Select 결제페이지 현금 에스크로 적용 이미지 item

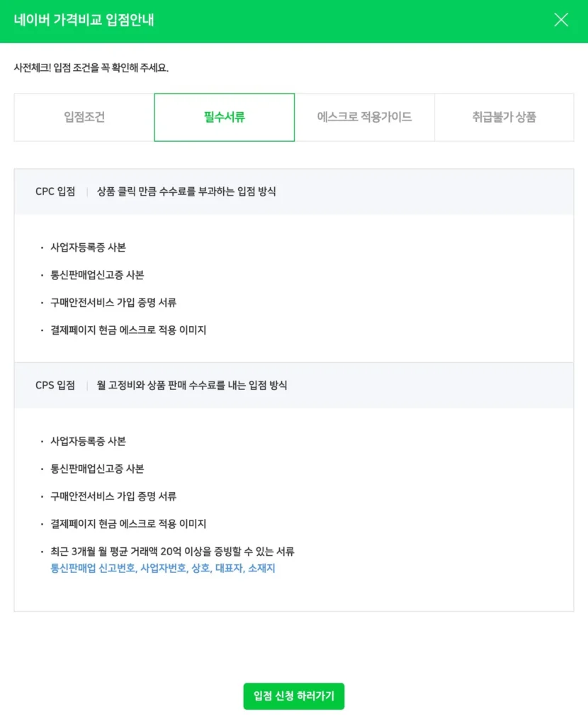[126, 330]
